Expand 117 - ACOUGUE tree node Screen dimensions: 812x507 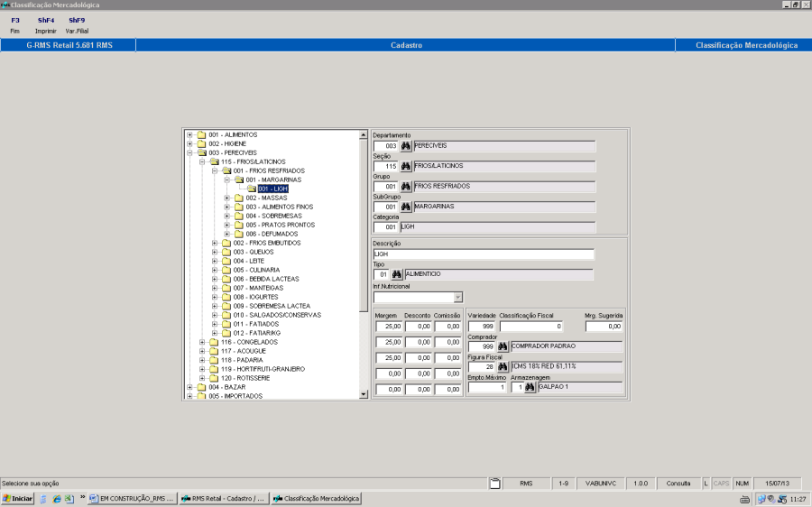pyautogui.click(x=202, y=351)
